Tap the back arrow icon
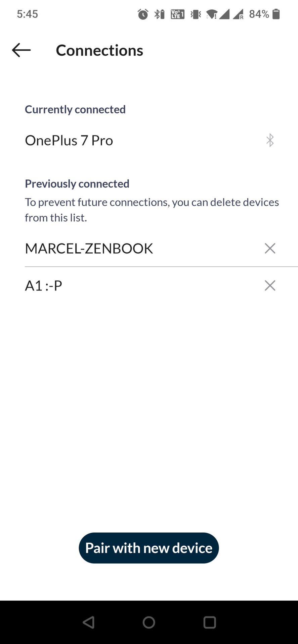The image size is (298, 644). 21,50
